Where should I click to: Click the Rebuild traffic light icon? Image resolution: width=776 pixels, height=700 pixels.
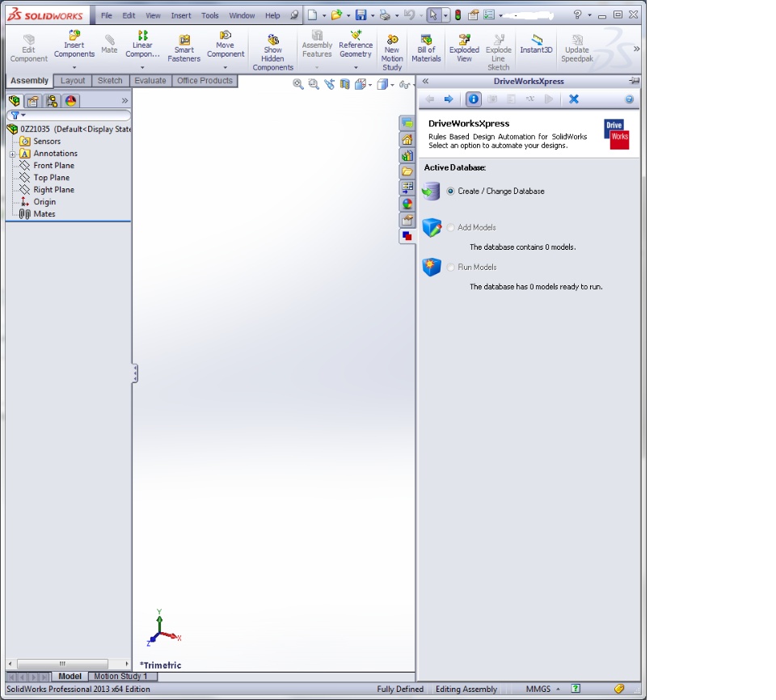[458, 15]
